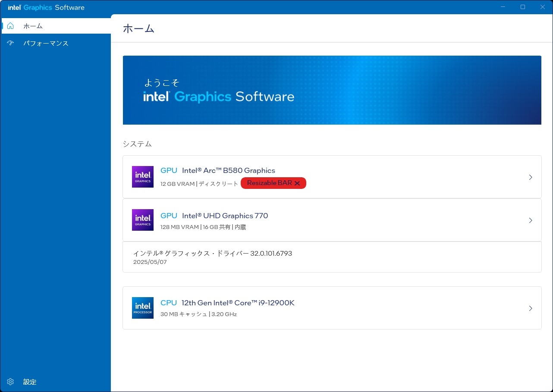The height and width of the screenshot is (392, 553).
Task: Click the red Resizable BAR badge
Action: (273, 183)
